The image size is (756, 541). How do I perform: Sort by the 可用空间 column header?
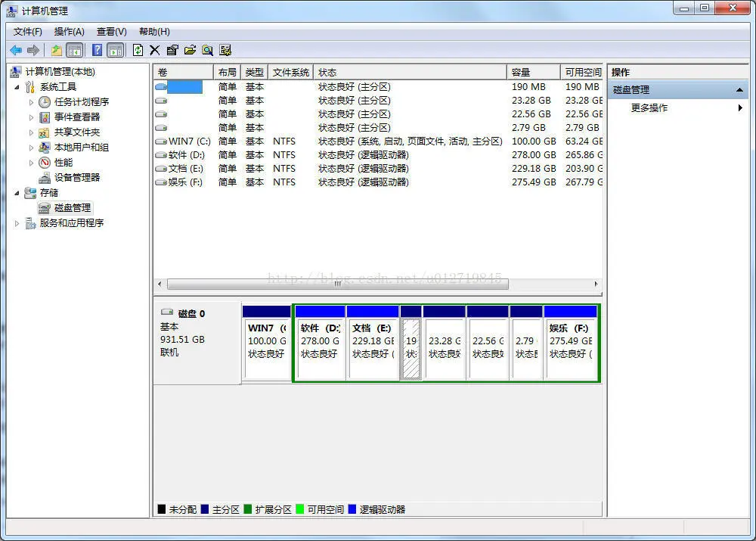pos(582,73)
